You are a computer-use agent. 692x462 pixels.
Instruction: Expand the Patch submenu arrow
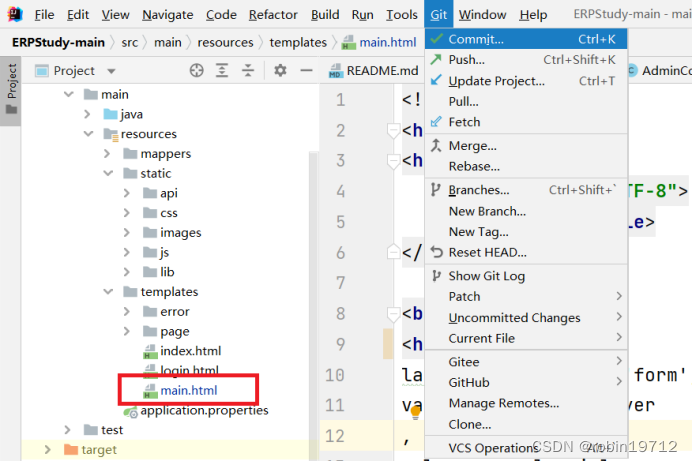[x=619, y=296]
